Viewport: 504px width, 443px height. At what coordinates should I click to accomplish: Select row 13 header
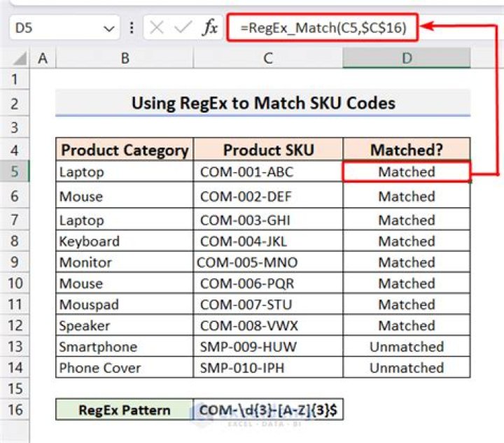15,346
